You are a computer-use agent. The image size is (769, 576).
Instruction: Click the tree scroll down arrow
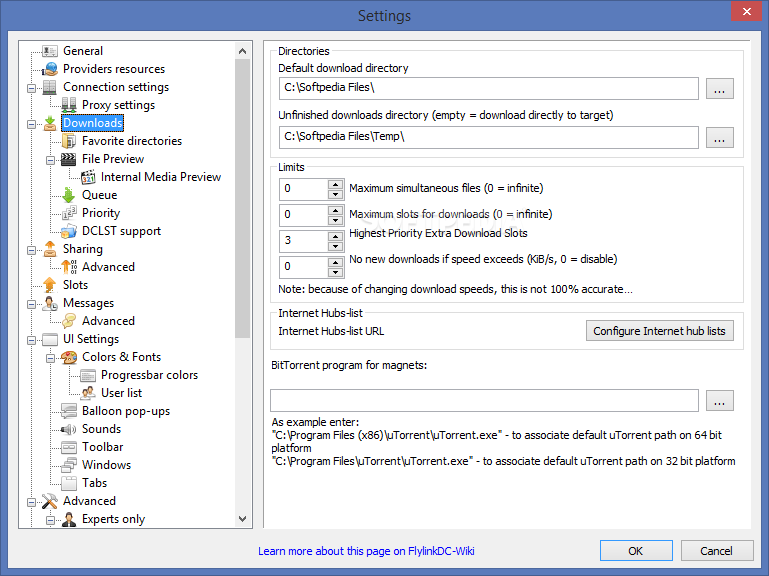(x=242, y=519)
